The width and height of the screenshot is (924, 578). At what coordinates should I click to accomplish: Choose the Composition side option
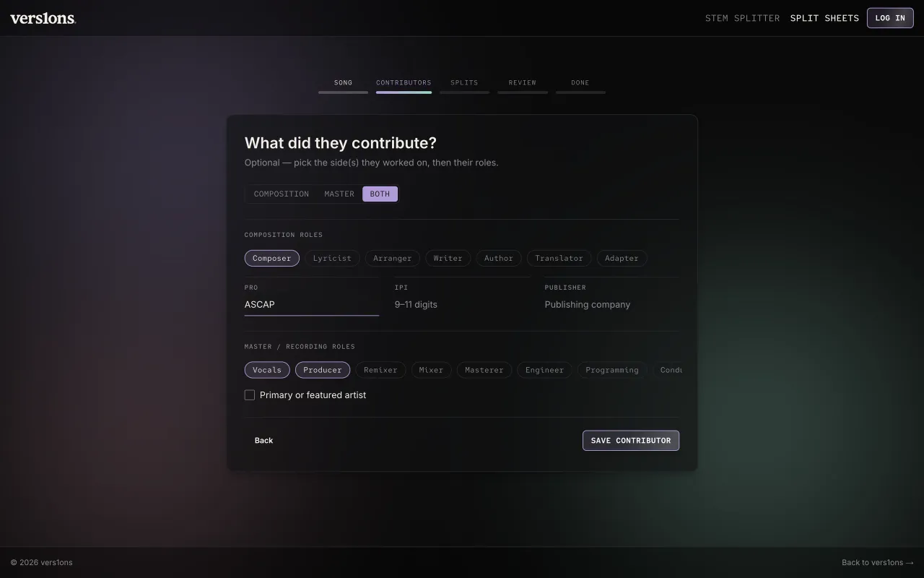point(282,194)
